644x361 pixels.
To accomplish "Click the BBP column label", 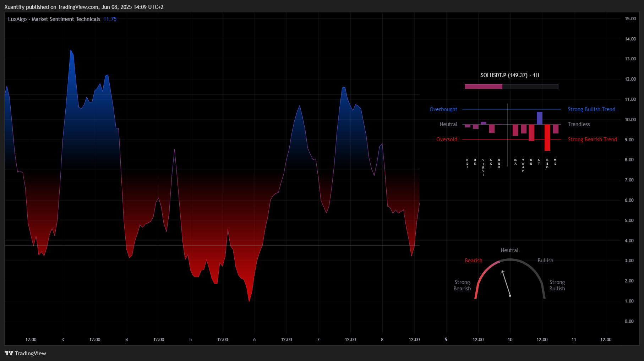I will pyautogui.click(x=499, y=163).
